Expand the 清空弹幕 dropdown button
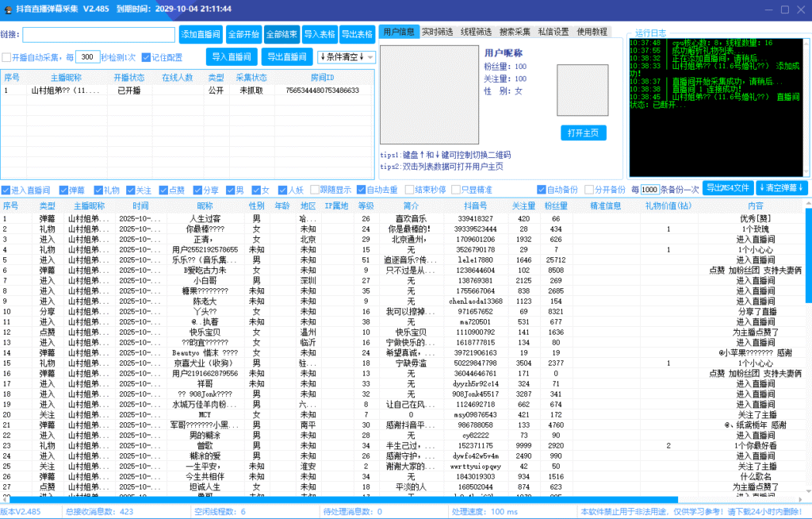812x519 pixels. pyautogui.click(x=782, y=189)
